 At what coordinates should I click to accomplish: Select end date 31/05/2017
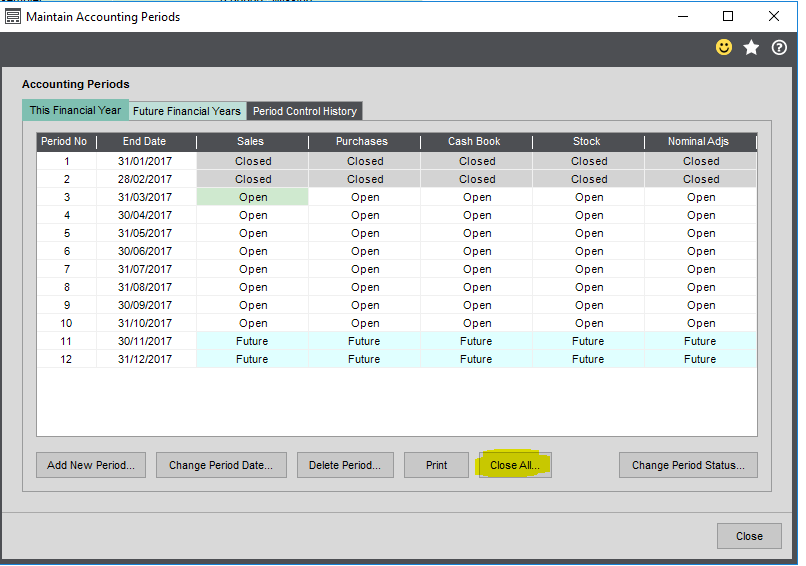coord(146,233)
